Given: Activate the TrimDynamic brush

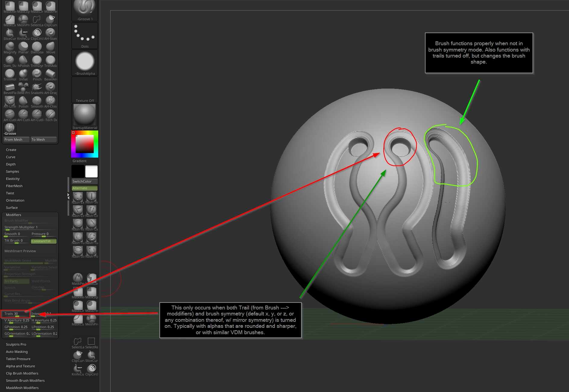Looking at the screenshot, I should coord(37,61).
